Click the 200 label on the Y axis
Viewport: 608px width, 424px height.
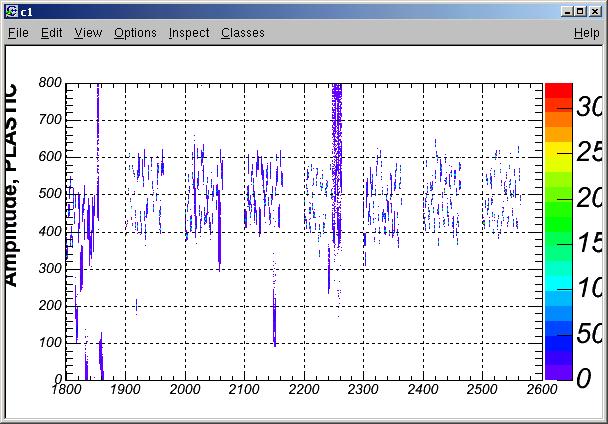[x=50, y=305]
